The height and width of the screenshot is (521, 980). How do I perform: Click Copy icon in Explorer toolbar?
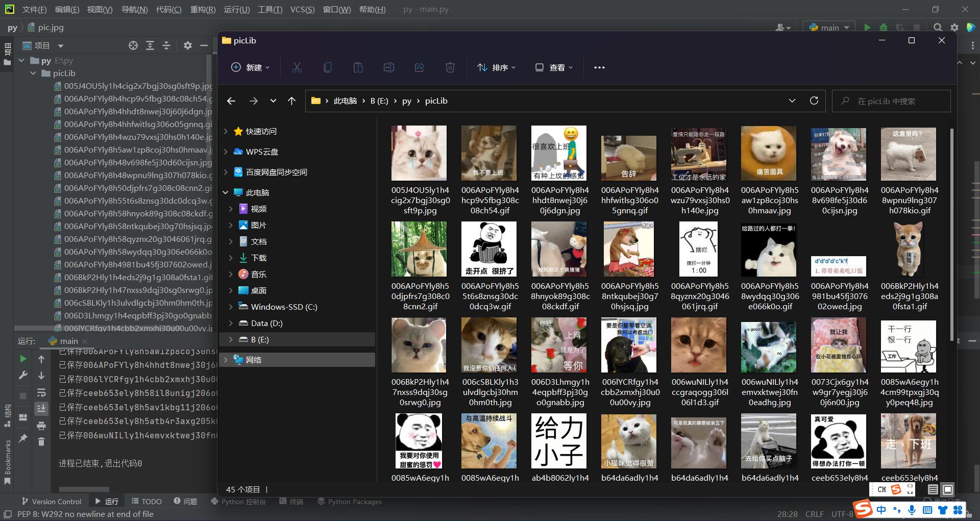click(328, 67)
